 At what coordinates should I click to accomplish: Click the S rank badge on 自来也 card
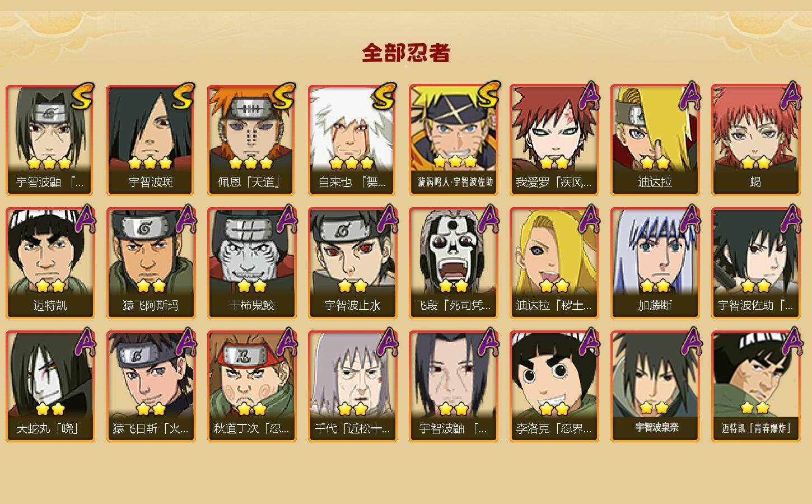[x=384, y=96]
